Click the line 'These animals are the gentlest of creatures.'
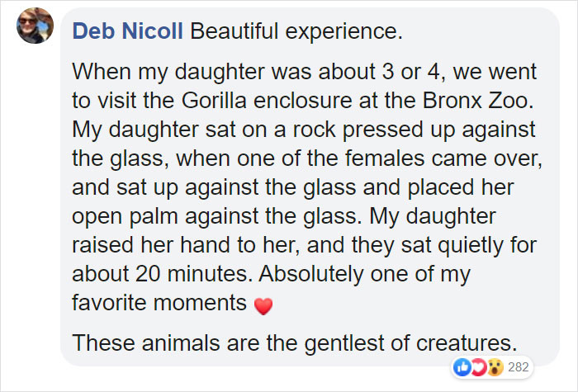The height and width of the screenshot is (392, 578). (294, 341)
